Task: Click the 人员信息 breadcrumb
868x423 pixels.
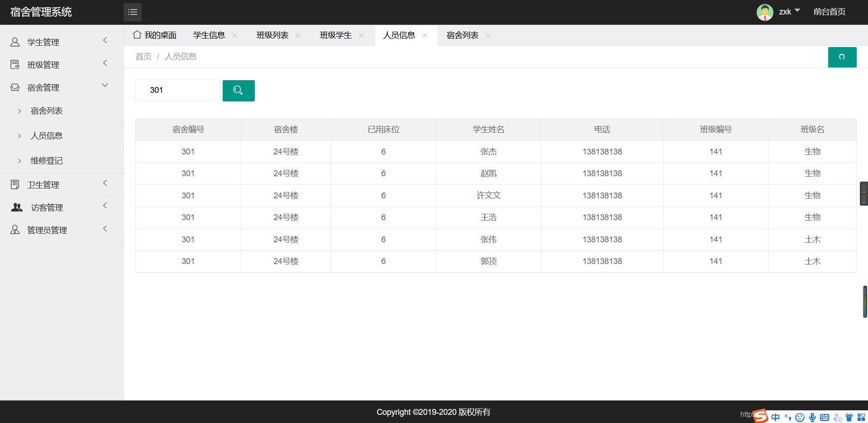Action: 181,57
